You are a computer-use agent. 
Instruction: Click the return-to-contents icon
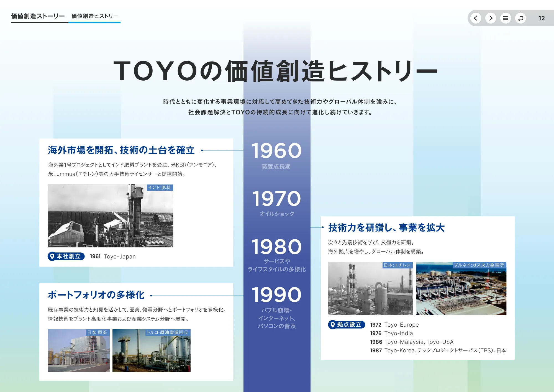click(521, 18)
